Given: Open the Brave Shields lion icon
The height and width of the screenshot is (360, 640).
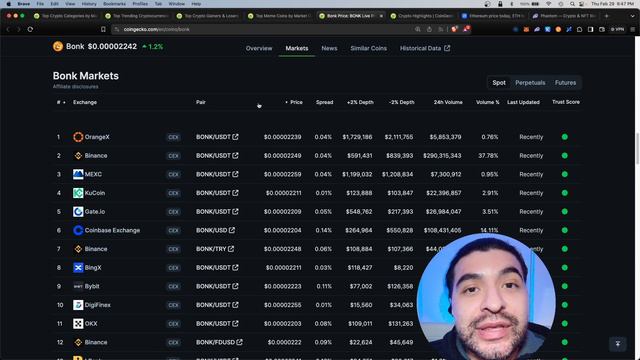Looking at the screenshot, I should [x=454, y=29].
